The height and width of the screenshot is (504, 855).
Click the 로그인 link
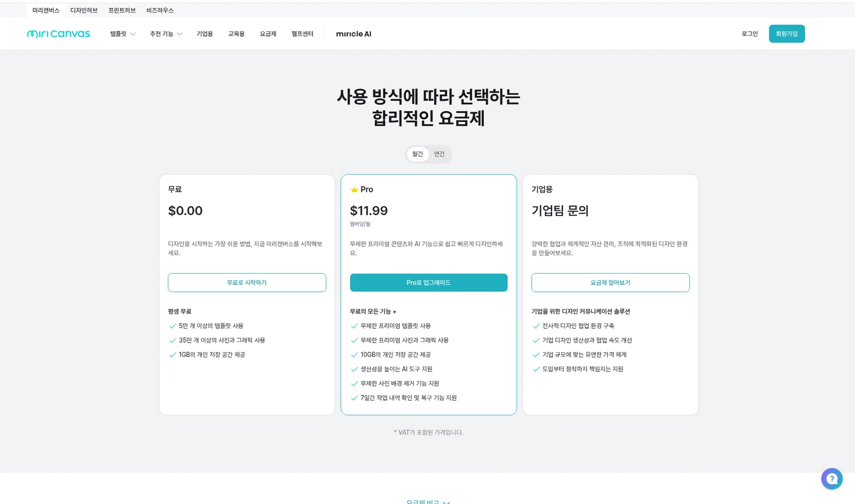pos(750,34)
